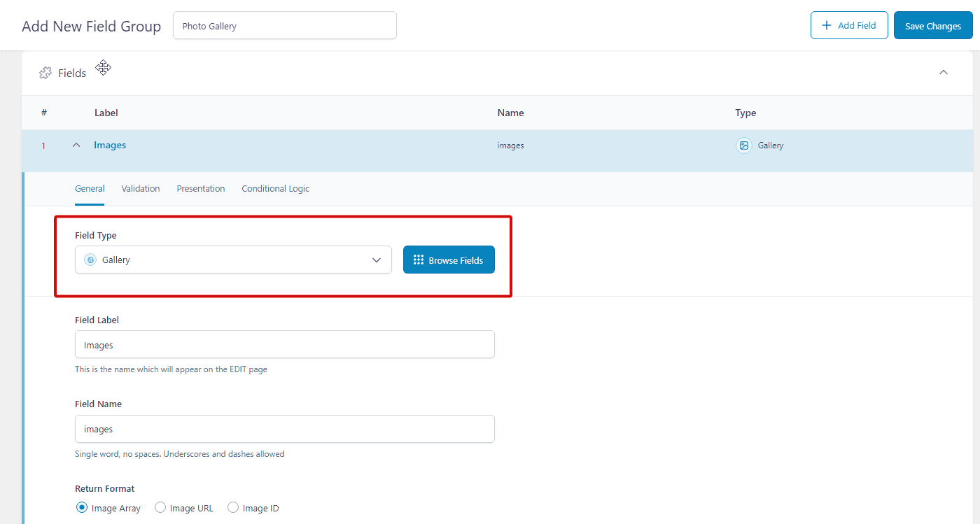The image size is (980, 524).
Task: Select Image ID return format
Action: pos(233,508)
